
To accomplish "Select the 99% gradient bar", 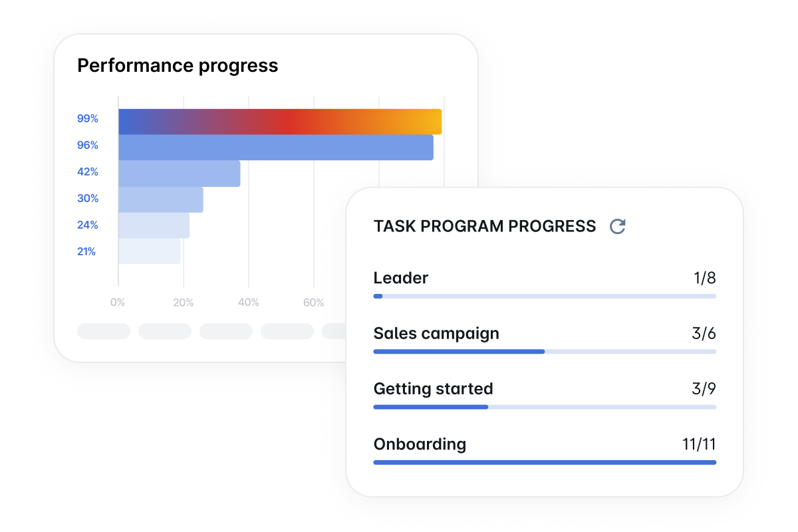I will pos(280,122).
